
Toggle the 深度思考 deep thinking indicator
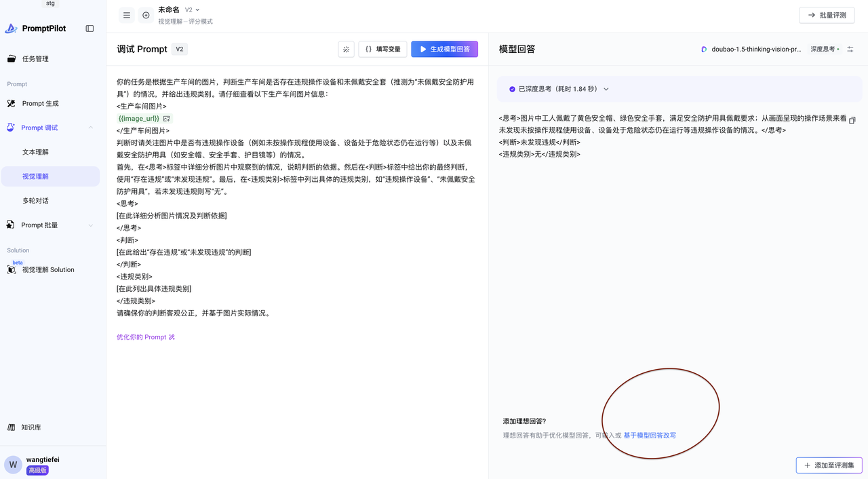[x=825, y=50]
